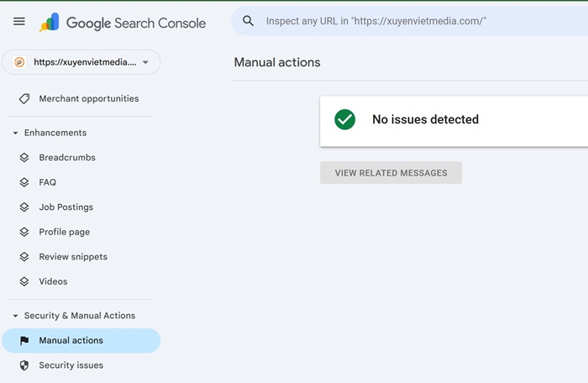Click the No issues detected text
This screenshot has height=383, width=588.
(425, 119)
